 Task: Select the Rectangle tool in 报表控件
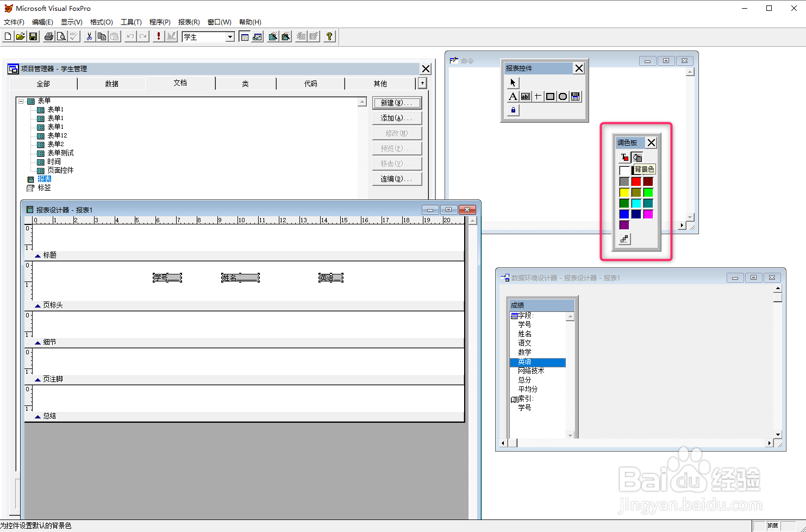coord(549,96)
